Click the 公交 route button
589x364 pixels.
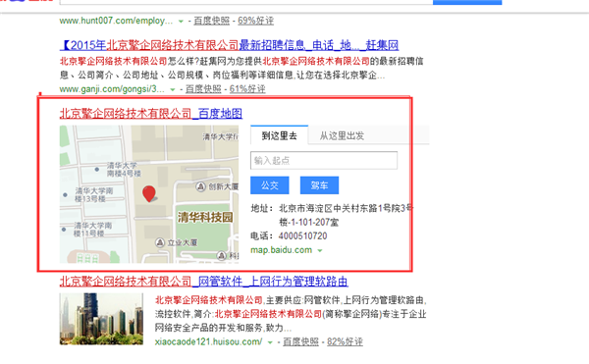pyautogui.click(x=270, y=185)
